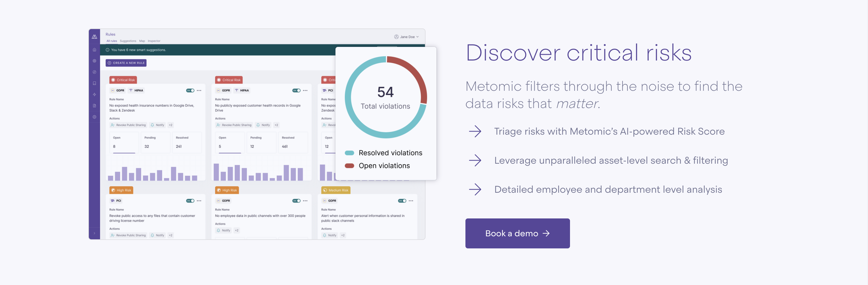Image resolution: width=868 pixels, height=285 pixels.
Task: Switch off the public slack channels alert rule
Action: [x=402, y=201]
